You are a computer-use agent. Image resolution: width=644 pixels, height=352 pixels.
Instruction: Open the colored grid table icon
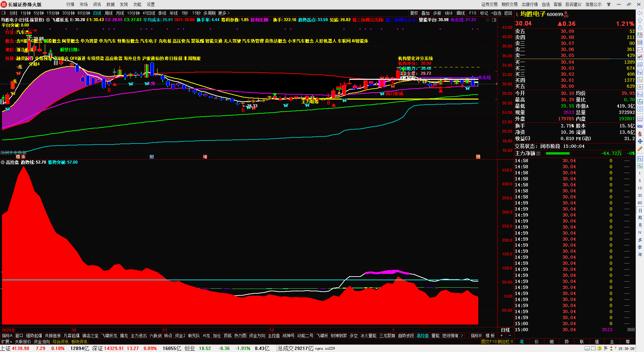click(x=640, y=43)
